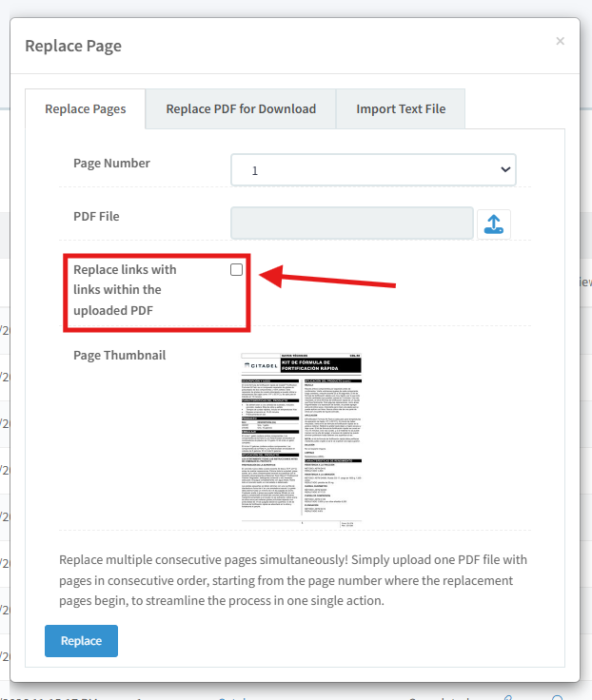The width and height of the screenshot is (592, 700).
Task: Click the Page Thumbnail label
Action: tap(119, 355)
